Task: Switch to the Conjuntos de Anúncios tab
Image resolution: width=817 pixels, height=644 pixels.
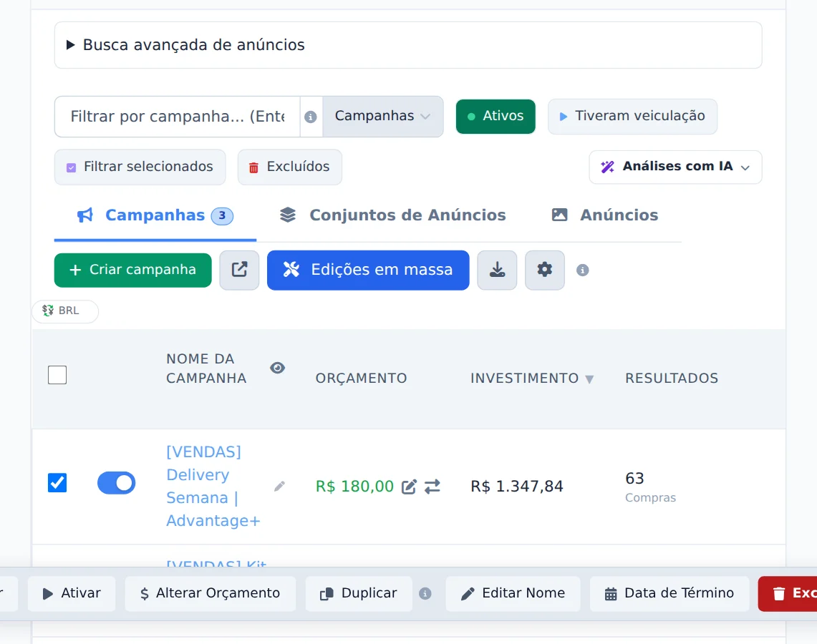Action: (393, 215)
